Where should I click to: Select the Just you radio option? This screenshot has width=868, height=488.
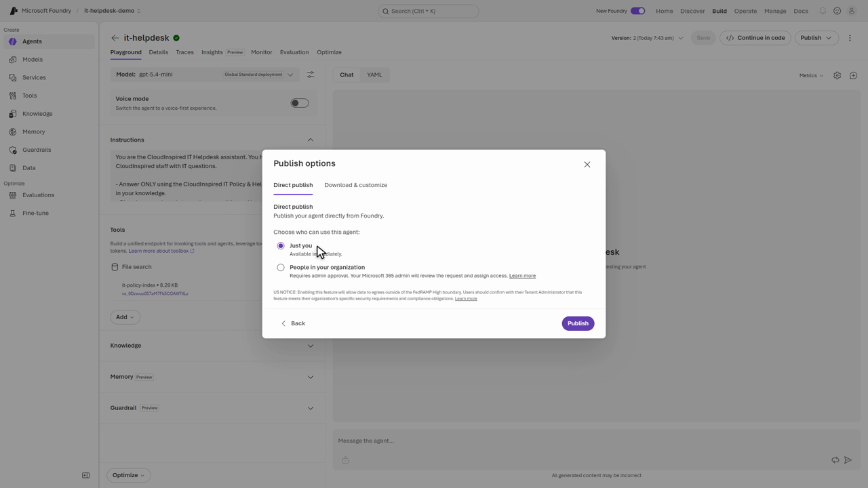(x=281, y=246)
